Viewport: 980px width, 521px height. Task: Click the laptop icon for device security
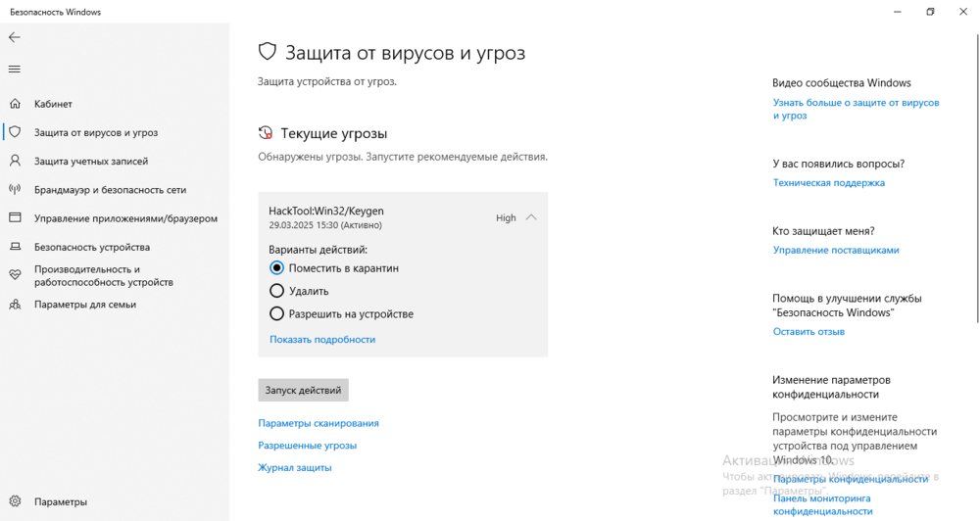point(15,247)
